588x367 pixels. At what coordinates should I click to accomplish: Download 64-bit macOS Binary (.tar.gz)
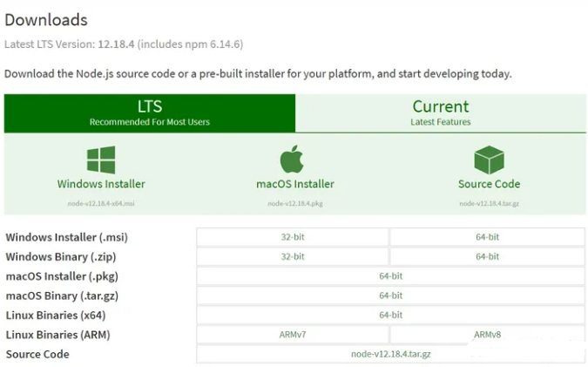pos(391,296)
